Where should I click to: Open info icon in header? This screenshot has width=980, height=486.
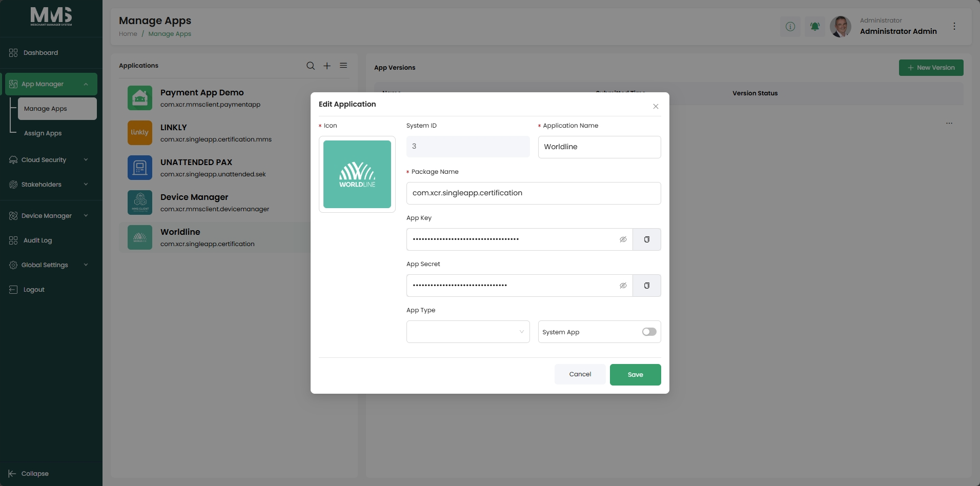coord(790,26)
